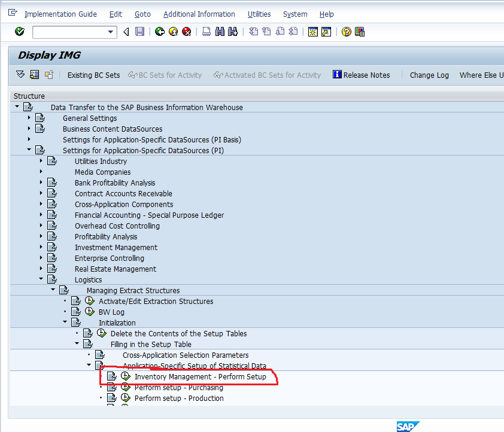Click the Find binoculars icon in the toolbar
Screen dimensions: 504x432
pos(221,32)
